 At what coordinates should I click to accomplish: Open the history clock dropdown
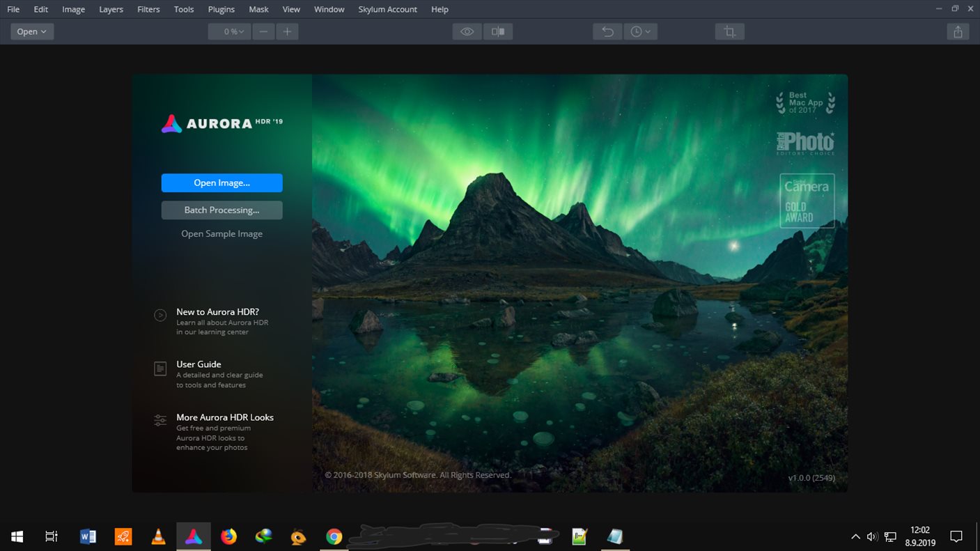[x=640, y=31]
